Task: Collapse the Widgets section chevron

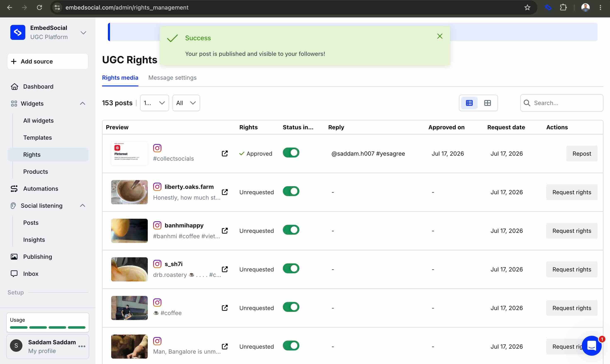Action: coord(83,104)
